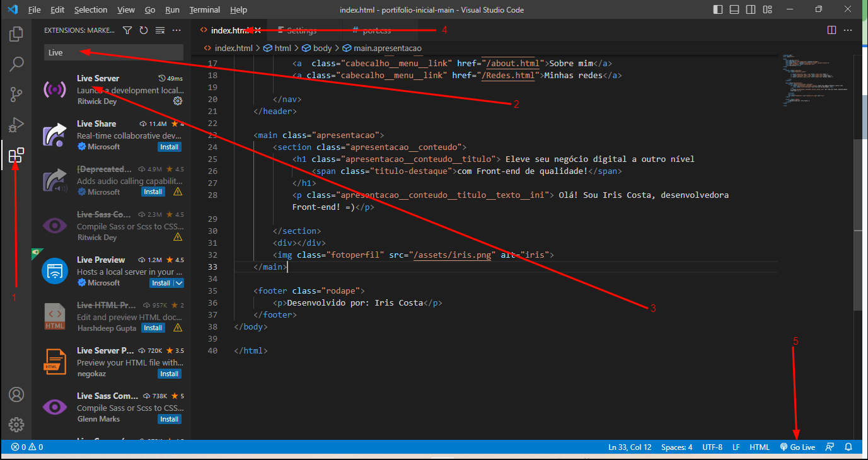The image size is (868, 460).
Task: Open the Selection menu
Action: point(91,10)
